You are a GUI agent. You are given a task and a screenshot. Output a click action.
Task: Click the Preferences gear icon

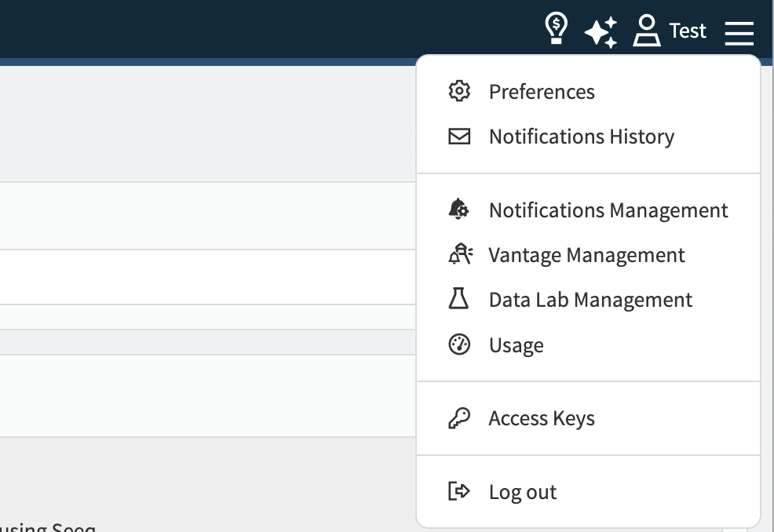[x=459, y=91]
